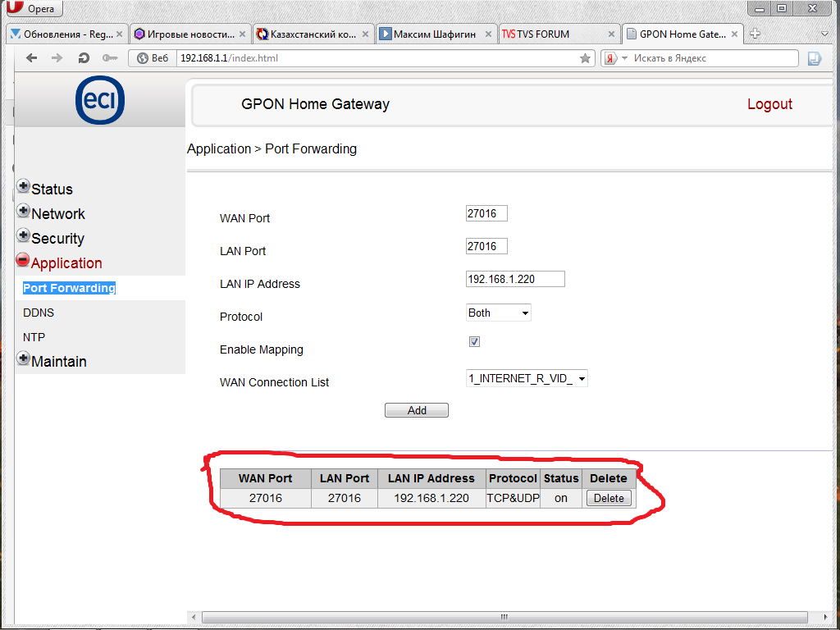Click the browser back arrow button
Screen dimensions: 840x630
pyautogui.click(x=32, y=58)
